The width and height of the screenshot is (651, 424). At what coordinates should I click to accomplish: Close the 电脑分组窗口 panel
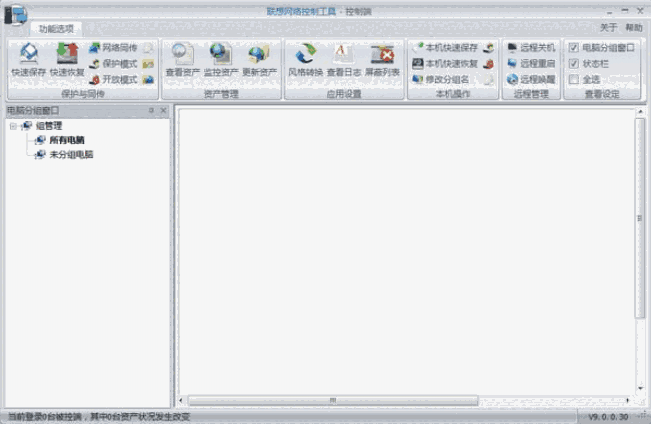(163, 110)
